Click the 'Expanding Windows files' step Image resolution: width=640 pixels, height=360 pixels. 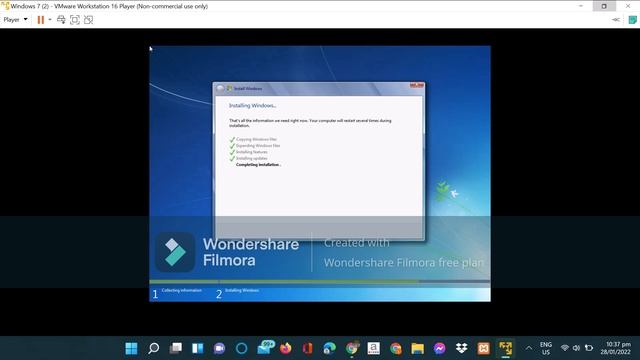point(258,145)
